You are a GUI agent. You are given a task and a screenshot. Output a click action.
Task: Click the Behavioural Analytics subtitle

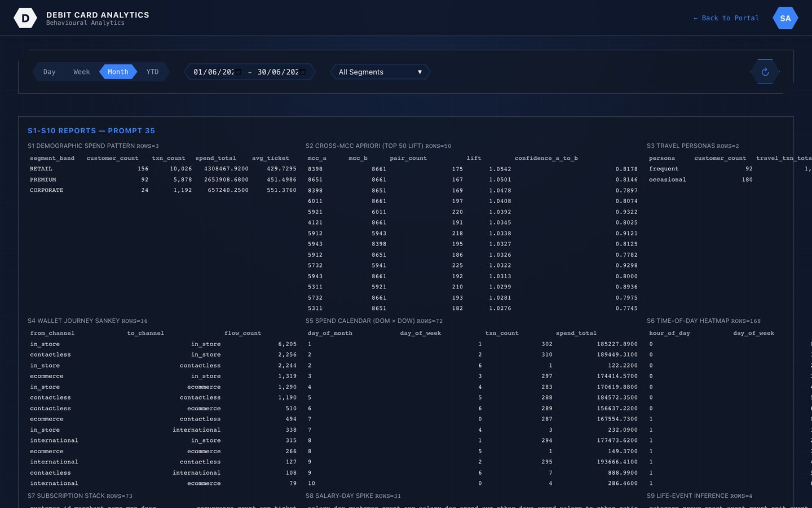tap(85, 23)
